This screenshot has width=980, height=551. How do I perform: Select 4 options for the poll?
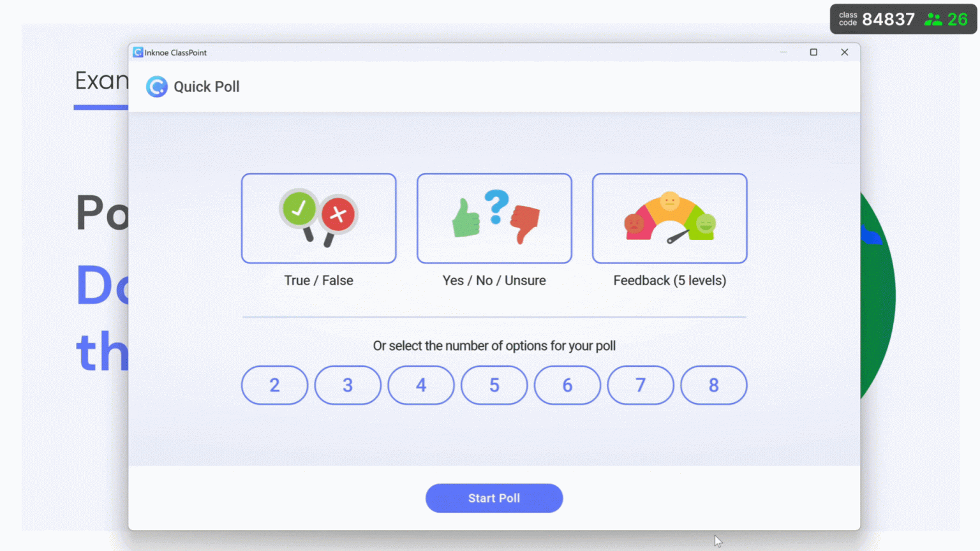[421, 385]
